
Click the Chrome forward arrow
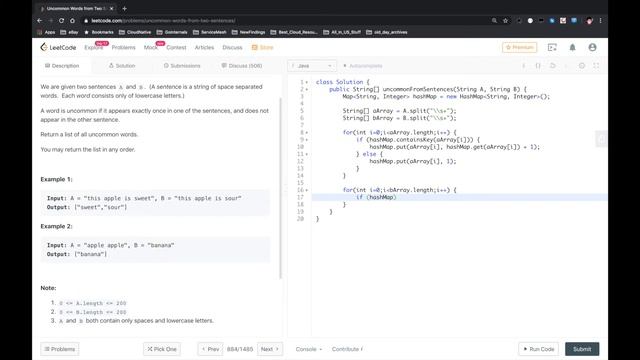pos(51,20)
